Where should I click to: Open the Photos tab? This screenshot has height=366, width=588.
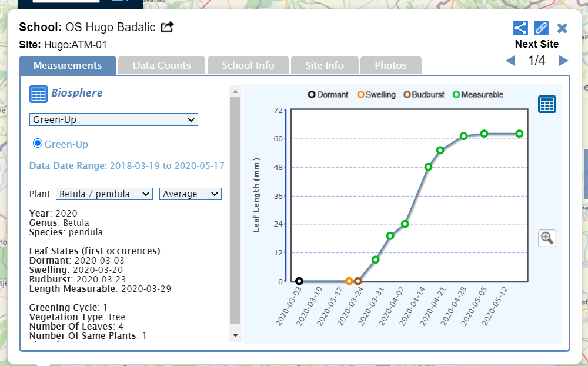pyautogui.click(x=390, y=65)
